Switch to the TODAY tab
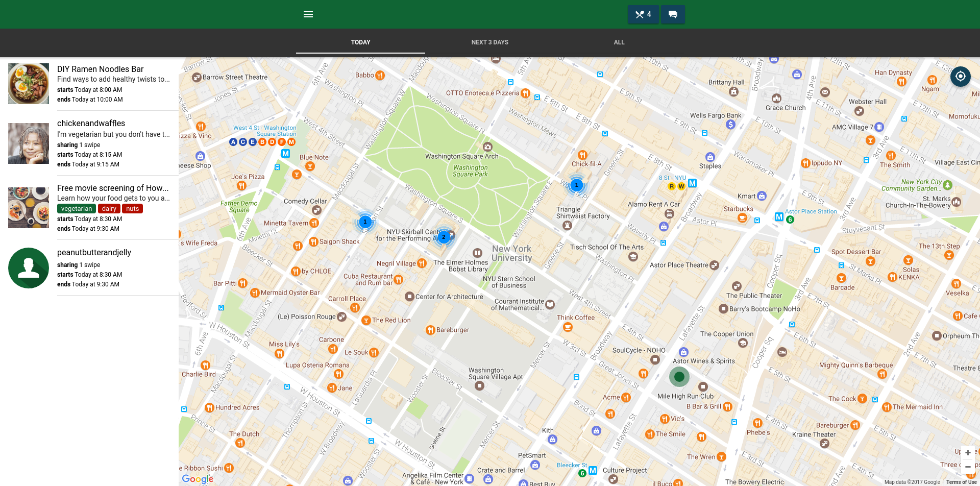Image resolution: width=980 pixels, height=486 pixels. (x=360, y=42)
